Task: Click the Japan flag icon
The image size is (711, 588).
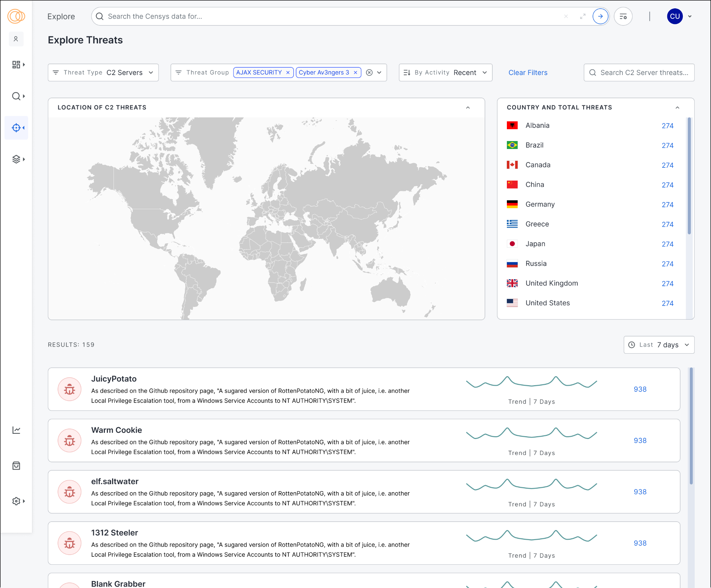Action: tap(512, 244)
